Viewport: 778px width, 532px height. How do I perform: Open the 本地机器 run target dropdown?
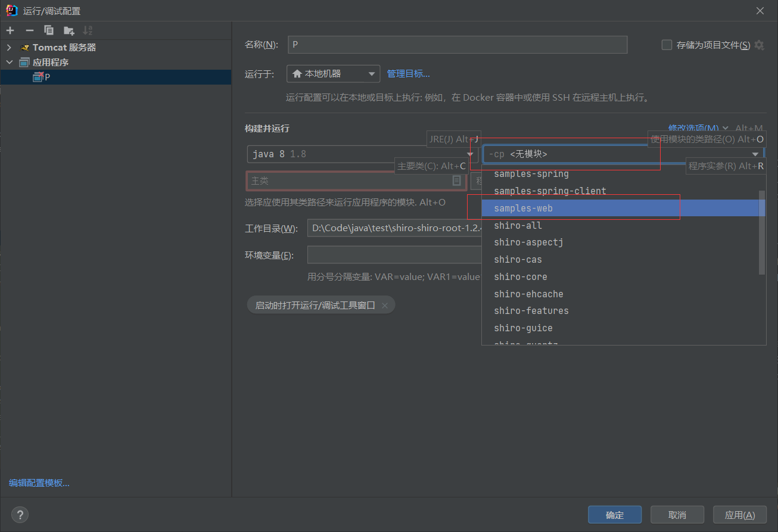(x=334, y=74)
